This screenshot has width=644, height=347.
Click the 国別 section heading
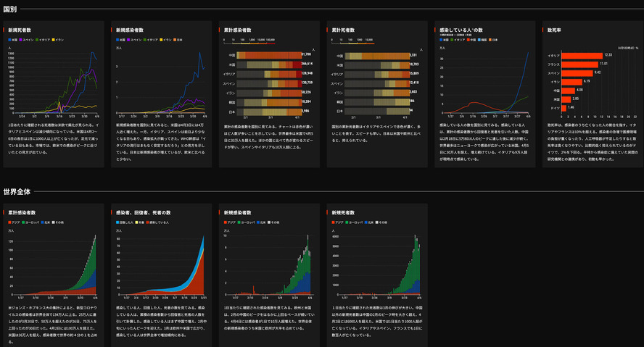pyautogui.click(x=10, y=9)
